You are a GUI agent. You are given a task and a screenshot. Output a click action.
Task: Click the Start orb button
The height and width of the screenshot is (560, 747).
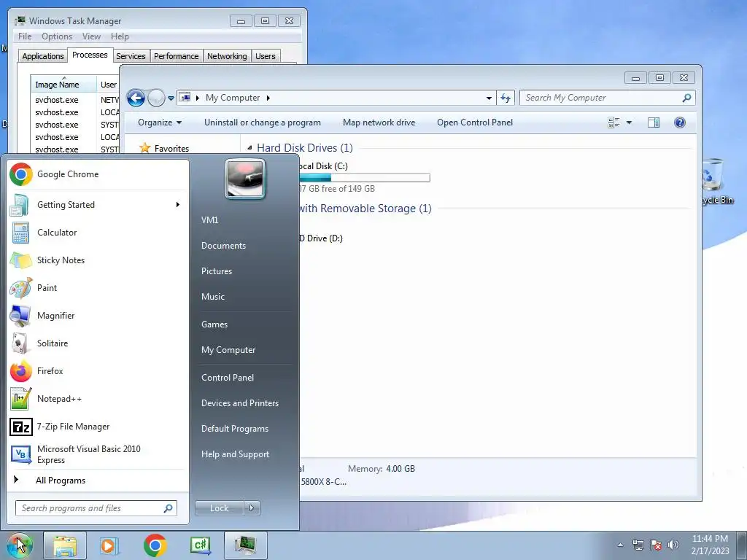click(19, 545)
